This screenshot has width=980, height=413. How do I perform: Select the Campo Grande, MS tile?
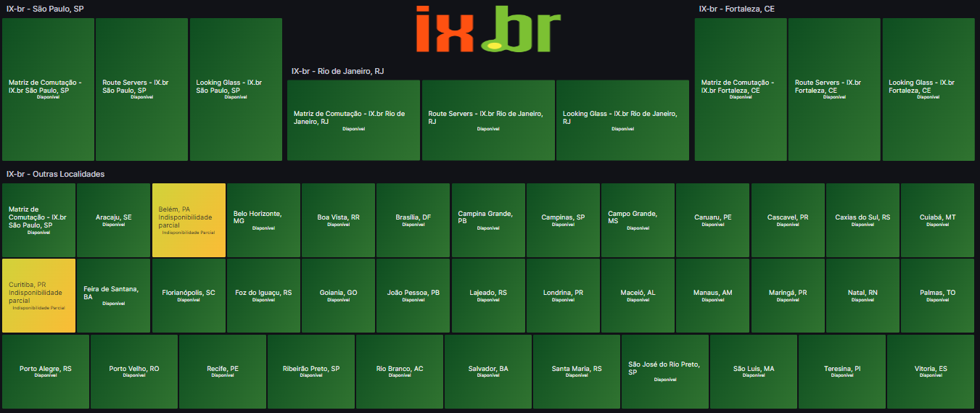(638, 220)
